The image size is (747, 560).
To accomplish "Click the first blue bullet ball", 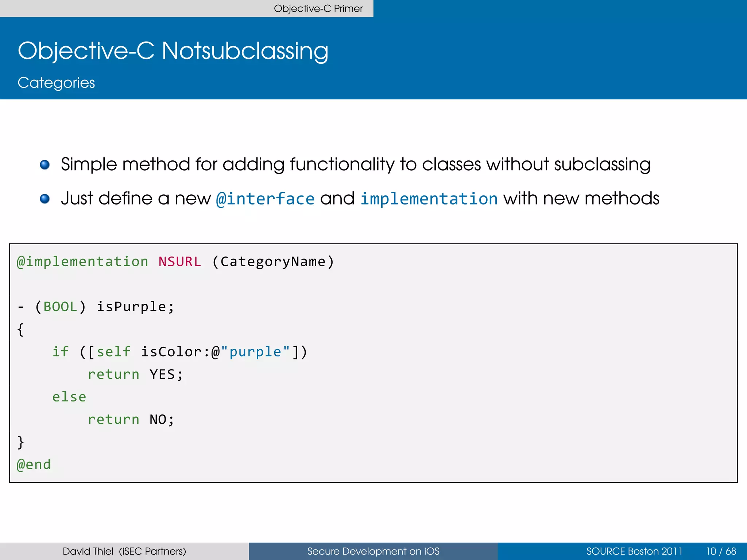I will pos(44,165).
